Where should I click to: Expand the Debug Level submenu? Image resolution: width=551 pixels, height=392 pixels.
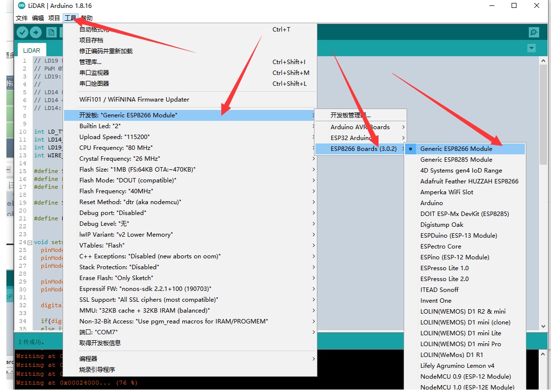(190, 224)
